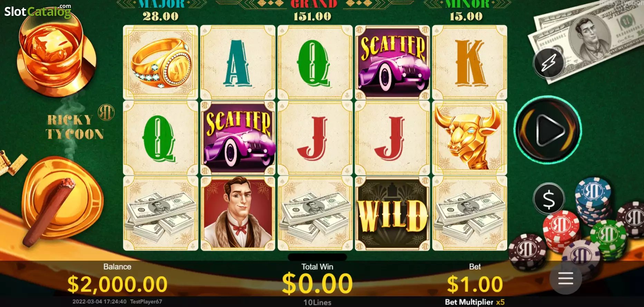Click the Minor jackpot 15.00 value
The image size is (644, 307).
(x=466, y=16)
